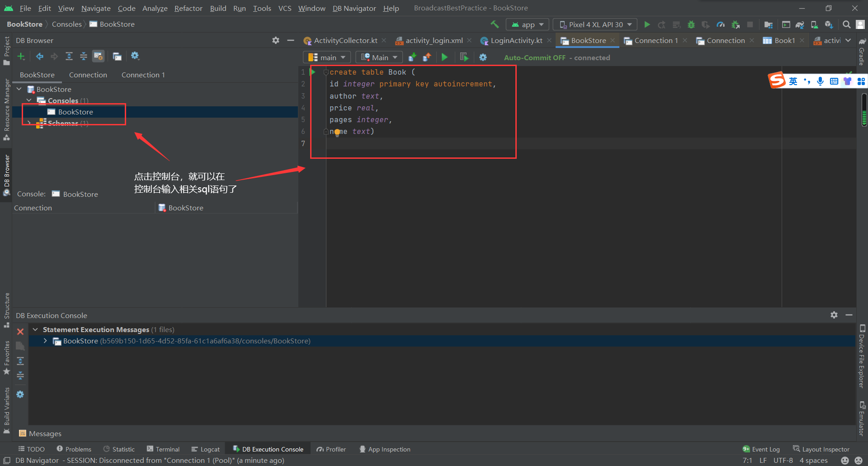Toggle object properties view in DB Browser
Image resolution: width=868 pixels, height=466 pixels.
point(98,57)
